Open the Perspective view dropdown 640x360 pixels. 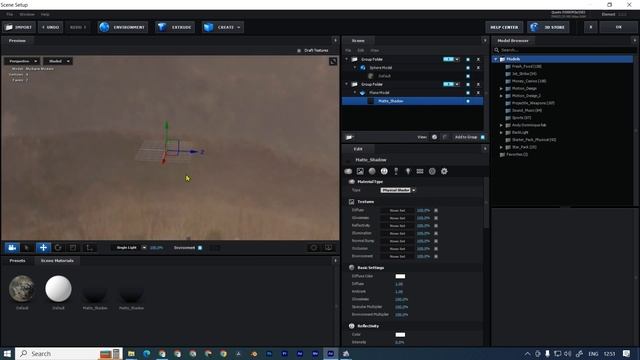point(22,61)
